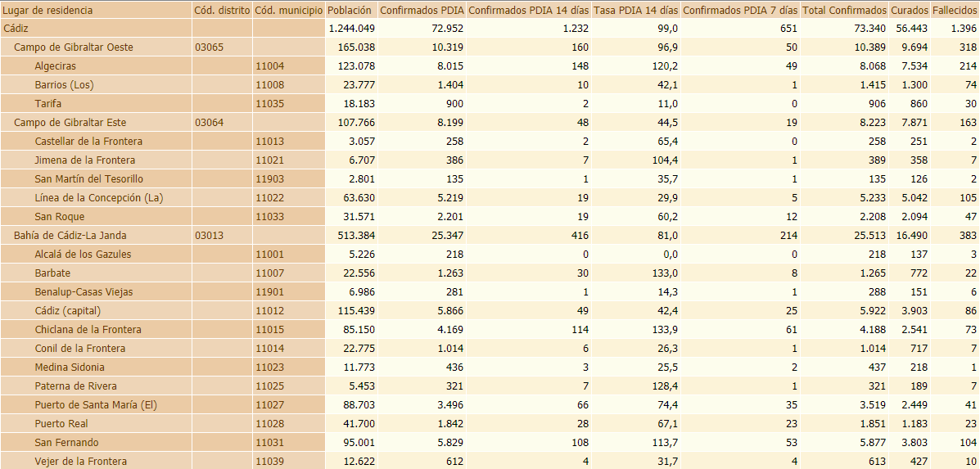Screen dimensions: 980x469
Task: Select the 'Total Confirmados' column header
Action: [845, 11]
